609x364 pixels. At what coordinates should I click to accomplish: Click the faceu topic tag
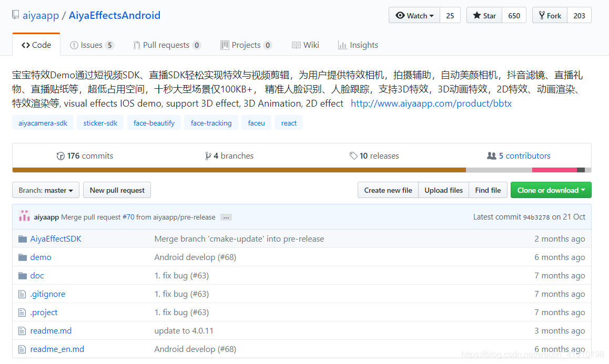pos(256,123)
